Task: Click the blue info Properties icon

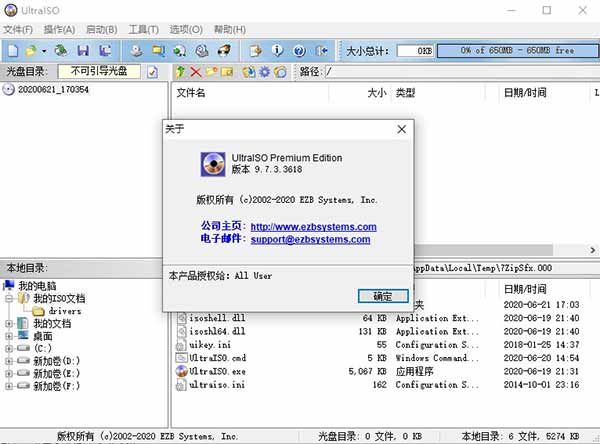Action: (277, 51)
